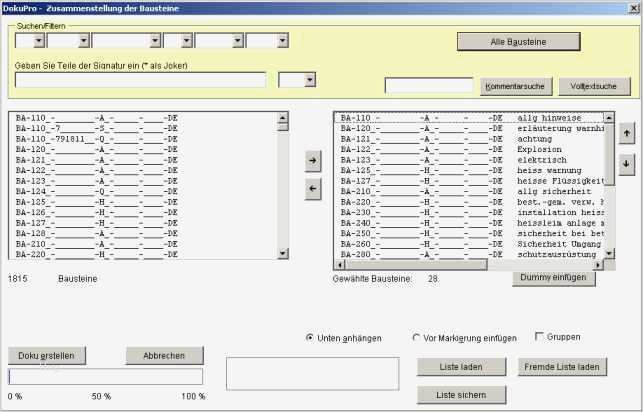This screenshot has width=643, height=412.
Task: Start Kommentarsuche
Action: point(516,86)
